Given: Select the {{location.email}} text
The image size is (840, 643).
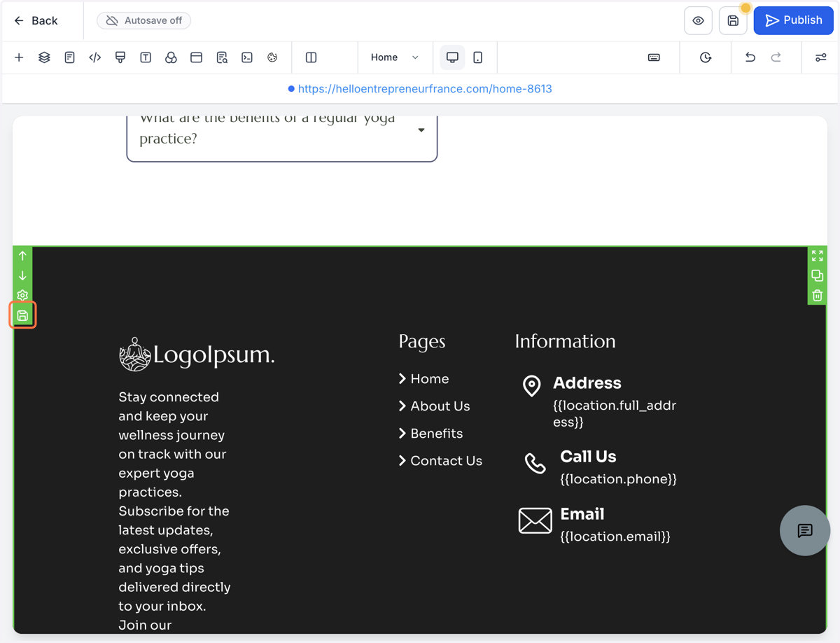Looking at the screenshot, I should point(615,537).
